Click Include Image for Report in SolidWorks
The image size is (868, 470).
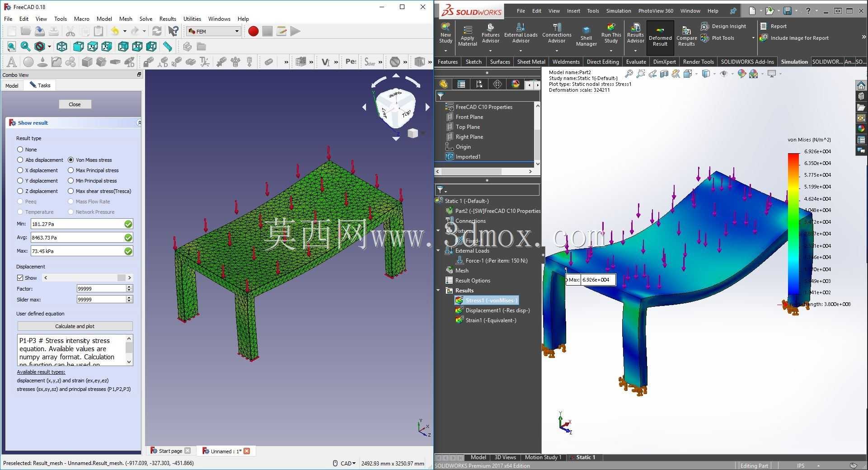(794, 38)
